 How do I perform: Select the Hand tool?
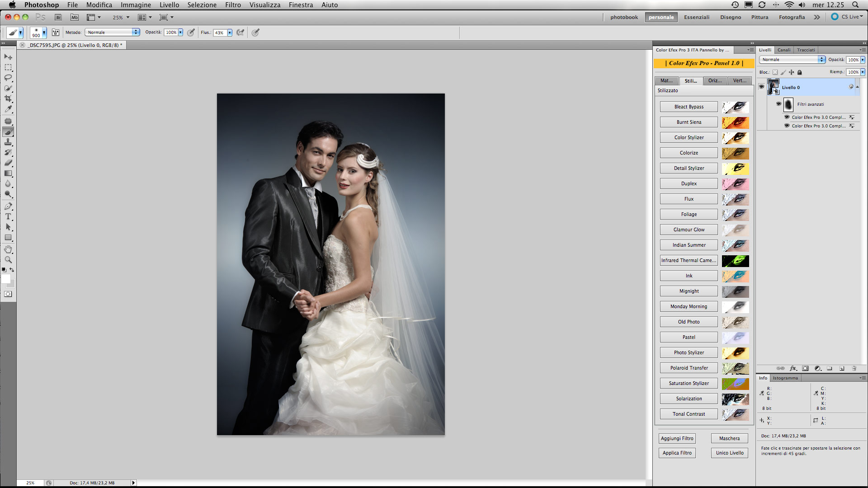8,249
